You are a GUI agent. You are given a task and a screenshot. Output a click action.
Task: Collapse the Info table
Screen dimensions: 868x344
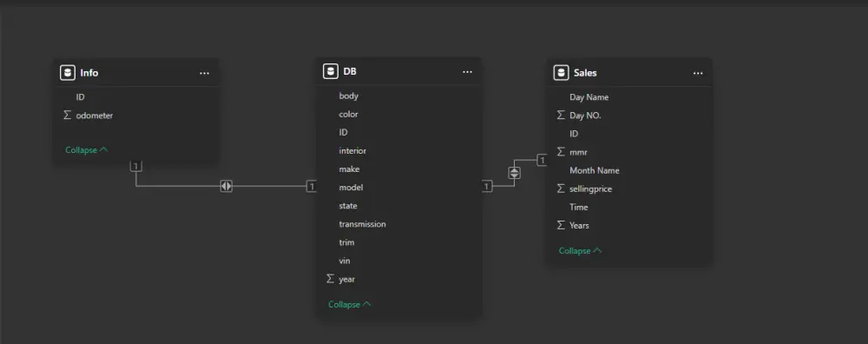click(86, 150)
